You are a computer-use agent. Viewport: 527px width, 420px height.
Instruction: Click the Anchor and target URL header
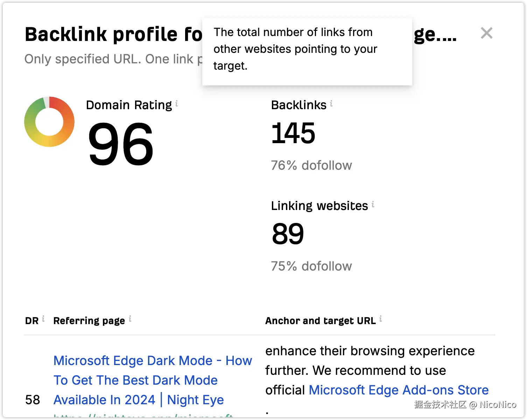pos(320,321)
